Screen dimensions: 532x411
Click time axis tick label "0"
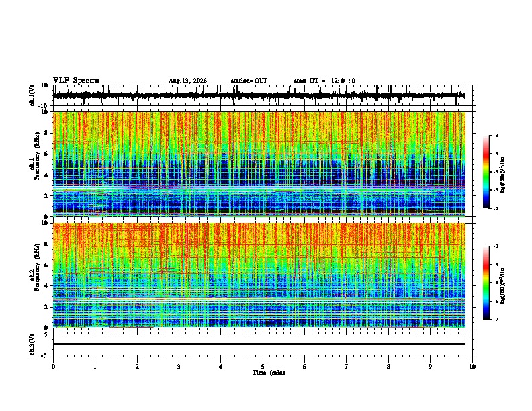pos(53,367)
